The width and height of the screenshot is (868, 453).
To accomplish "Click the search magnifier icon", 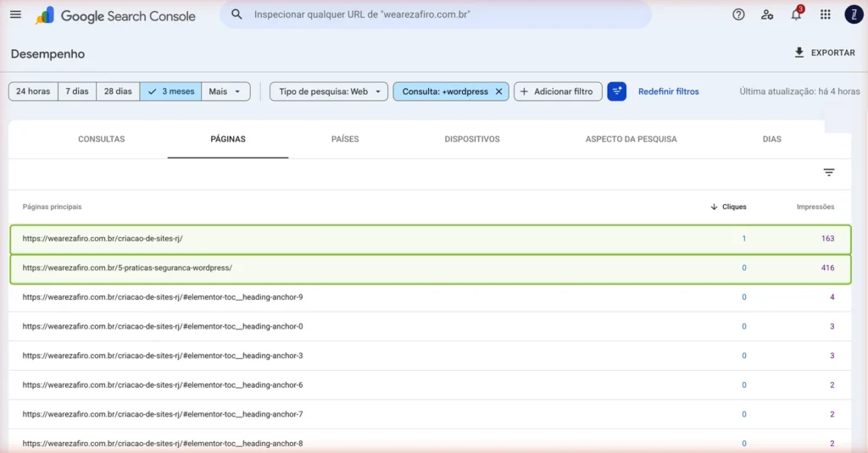I will pos(236,14).
